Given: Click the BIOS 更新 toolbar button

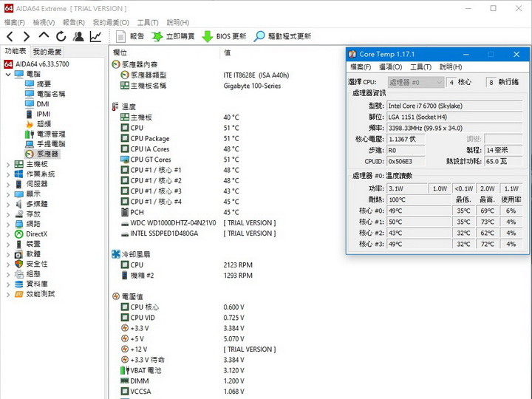Looking at the screenshot, I should coord(224,36).
